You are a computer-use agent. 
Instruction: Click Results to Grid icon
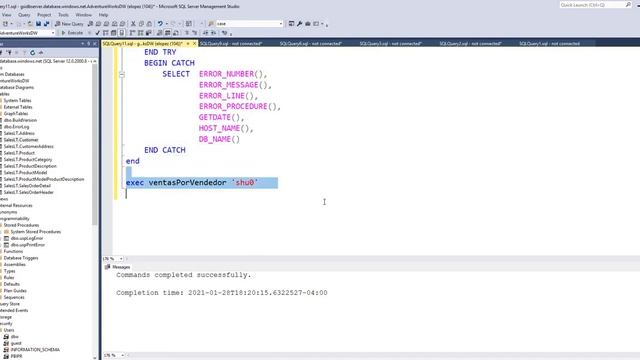[167, 33]
